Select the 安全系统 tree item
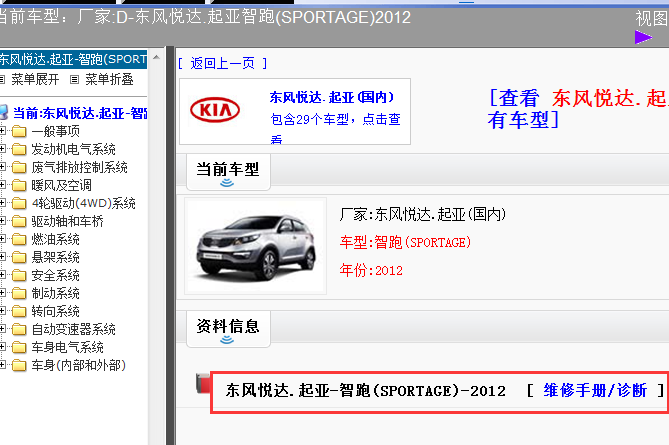Viewport: 669px width, 445px height. [x=55, y=275]
